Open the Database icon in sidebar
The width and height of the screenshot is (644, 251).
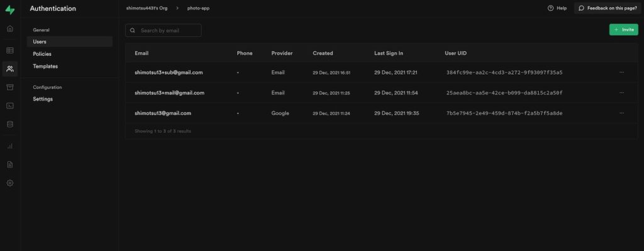10,124
